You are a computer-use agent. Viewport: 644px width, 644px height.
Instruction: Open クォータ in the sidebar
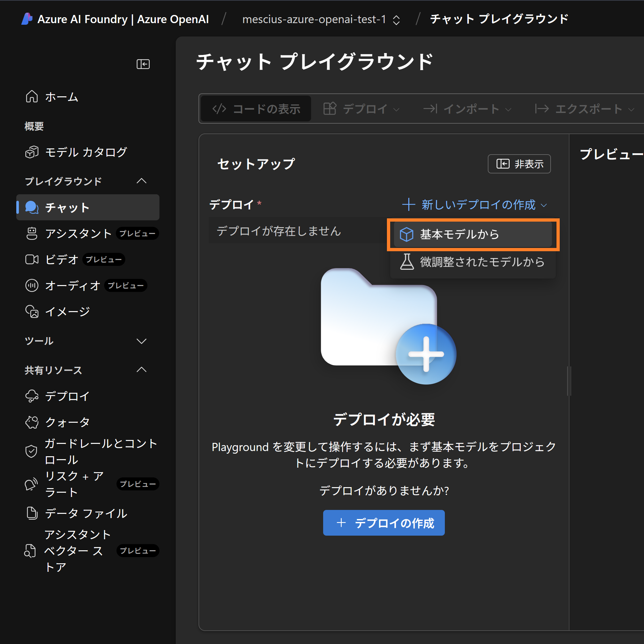click(x=88, y=422)
